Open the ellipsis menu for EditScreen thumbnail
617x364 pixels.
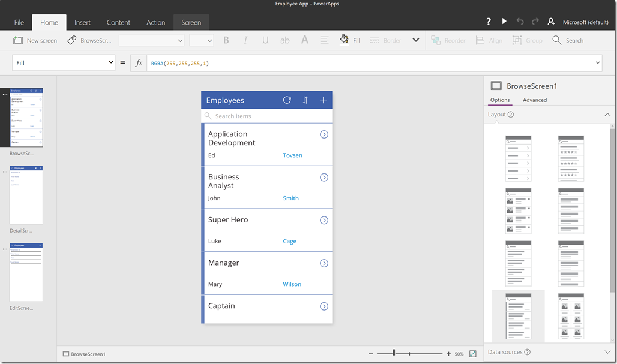coord(5,249)
